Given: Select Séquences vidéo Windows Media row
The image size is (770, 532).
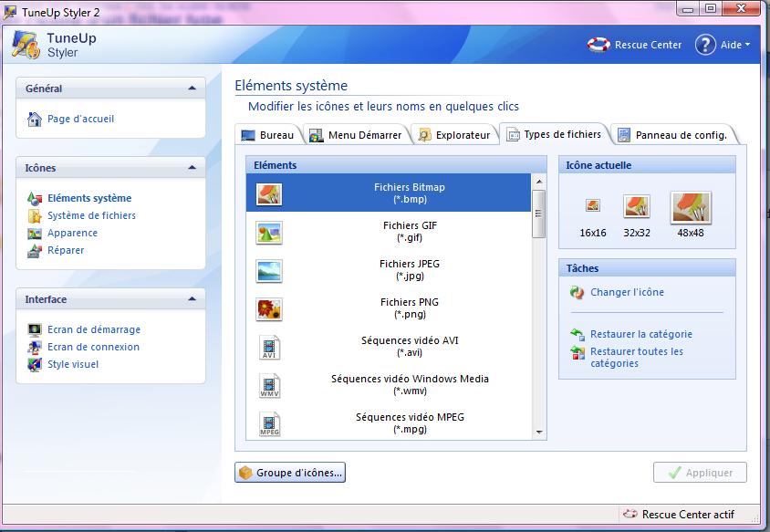Looking at the screenshot, I should (389, 386).
